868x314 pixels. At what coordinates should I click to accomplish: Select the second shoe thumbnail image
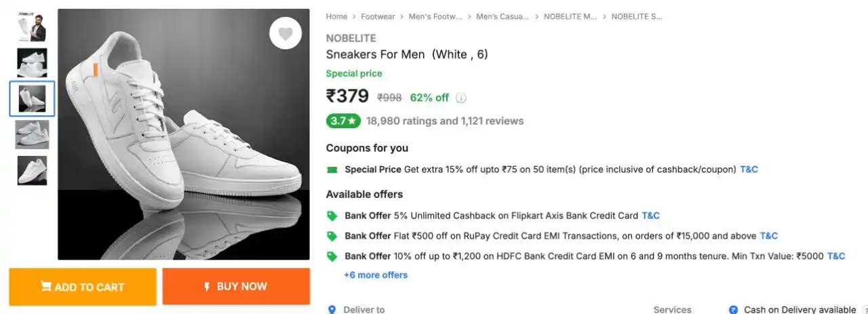(x=32, y=62)
